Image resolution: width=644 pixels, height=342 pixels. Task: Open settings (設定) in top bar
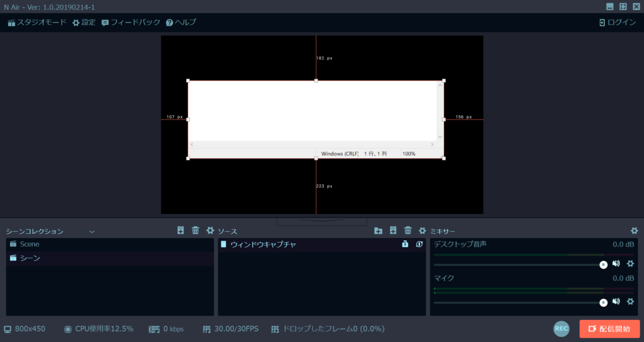pos(84,22)
